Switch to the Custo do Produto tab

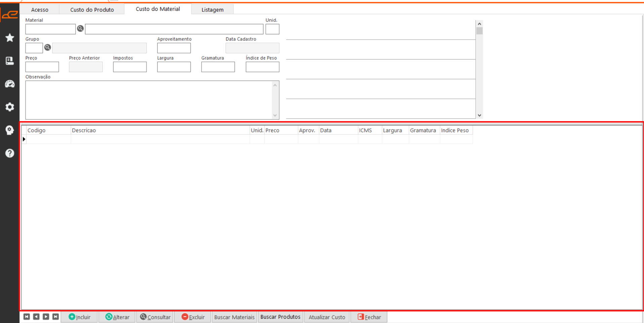coord(92,9)
